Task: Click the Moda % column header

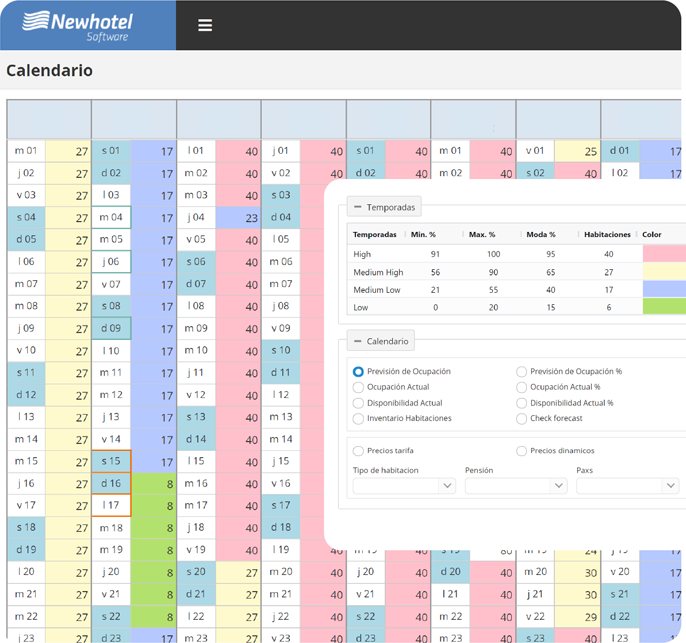Action: pyautogui.click(x=541, y=234)
